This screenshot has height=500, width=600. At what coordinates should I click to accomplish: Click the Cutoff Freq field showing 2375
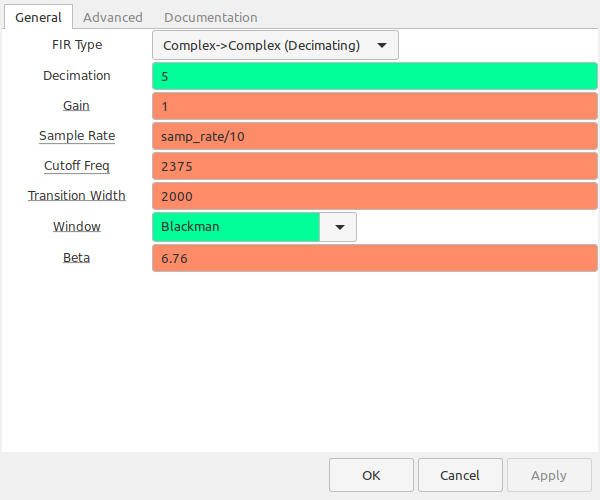coord(375,166)
